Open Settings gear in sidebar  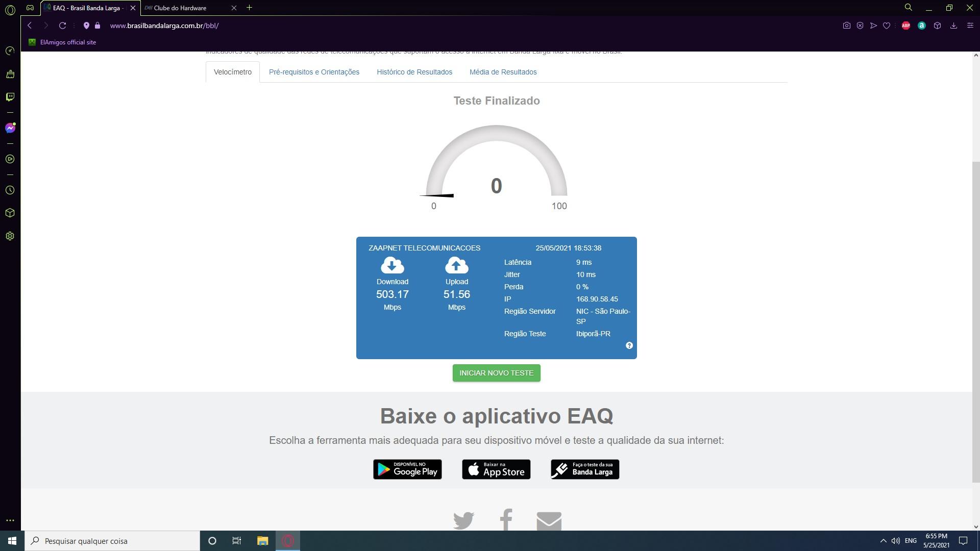coord(10,236)
